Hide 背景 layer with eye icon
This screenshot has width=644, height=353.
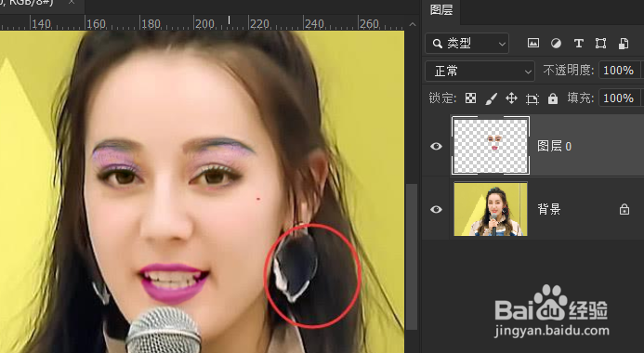pos(436,209)
